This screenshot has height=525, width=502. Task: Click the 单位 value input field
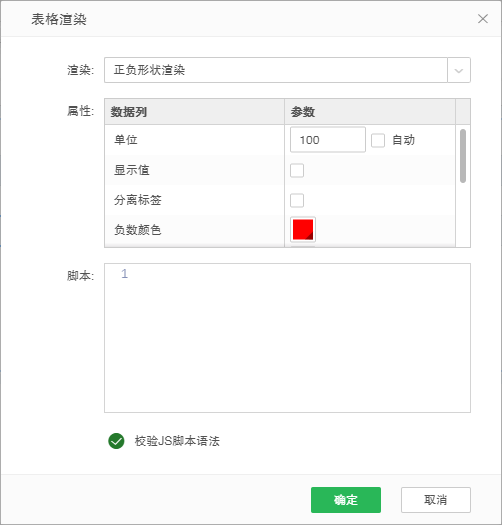pos(328,140)
